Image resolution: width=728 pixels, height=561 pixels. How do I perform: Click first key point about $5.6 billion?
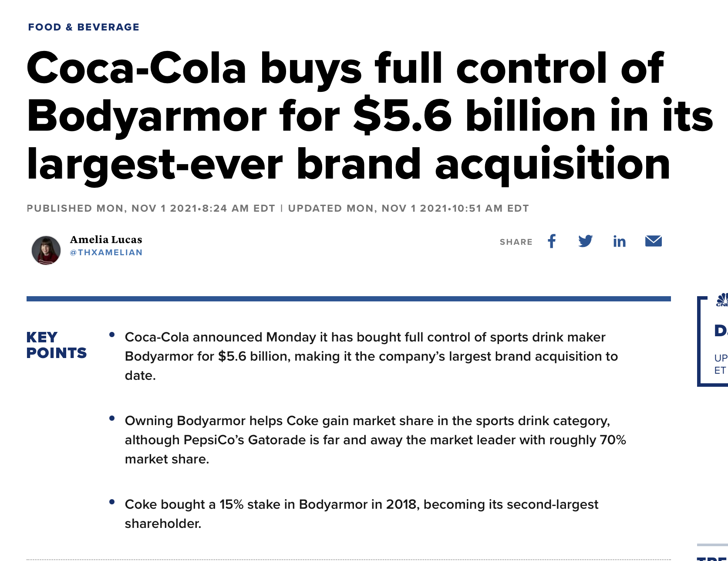coord(371,356)
